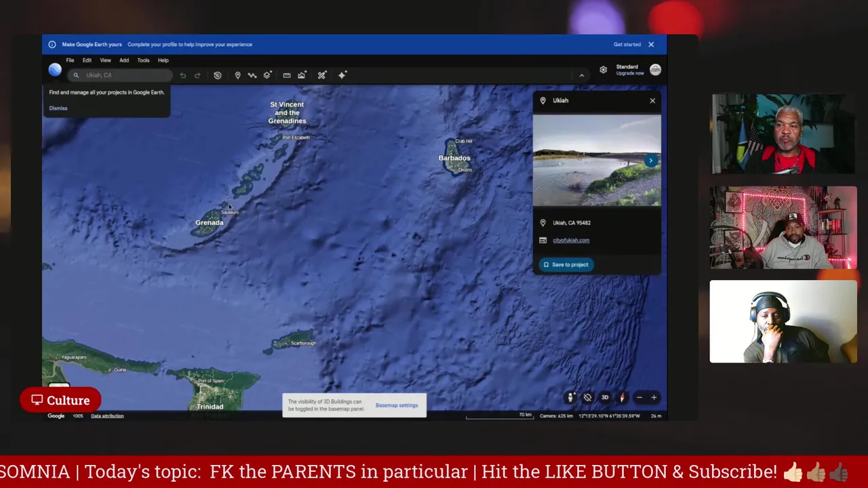Zoom out with the minus button

(x=639, y=398)
